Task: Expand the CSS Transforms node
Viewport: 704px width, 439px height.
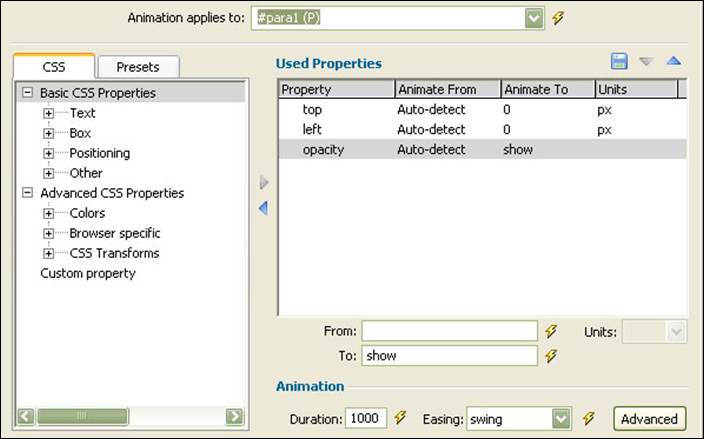Action: [48, 253]
